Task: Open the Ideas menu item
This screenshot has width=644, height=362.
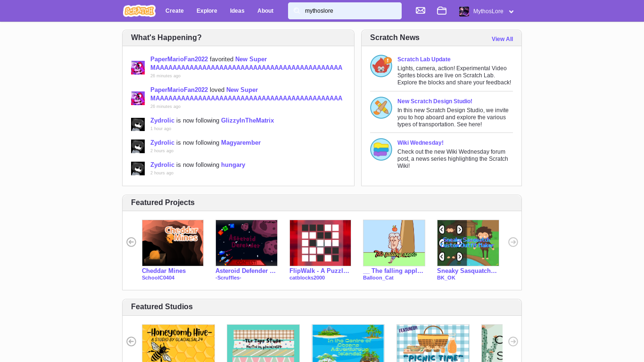Action: (x=237, y=11)
